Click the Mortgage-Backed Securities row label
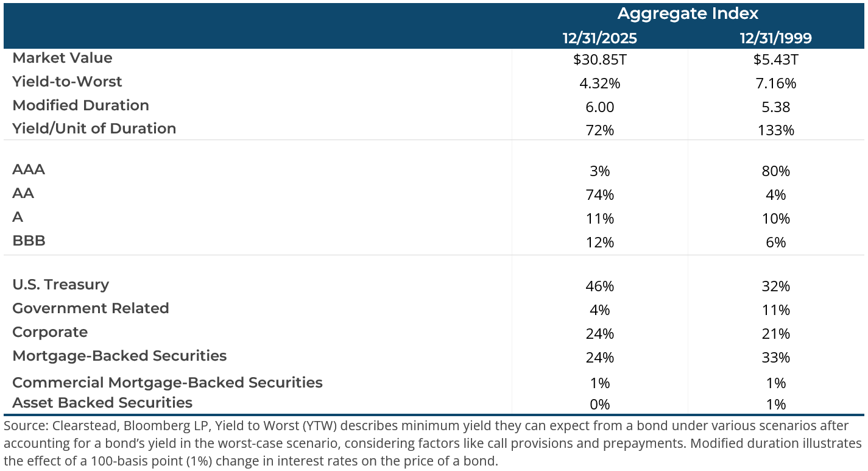This screenshot has width=868, height=471. [x=119, y=356]
